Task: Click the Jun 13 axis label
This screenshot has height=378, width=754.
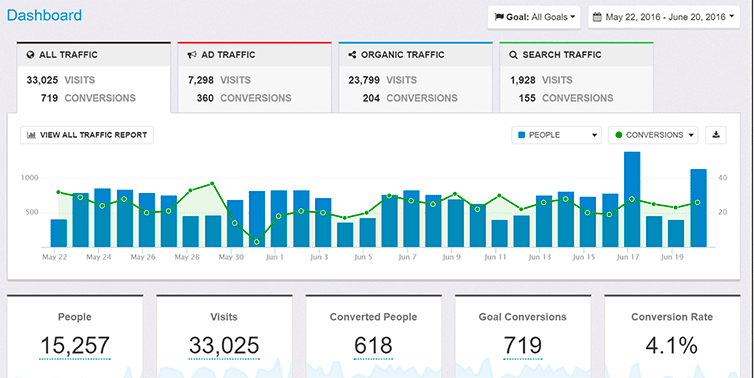Action: (x=540, y=257)
